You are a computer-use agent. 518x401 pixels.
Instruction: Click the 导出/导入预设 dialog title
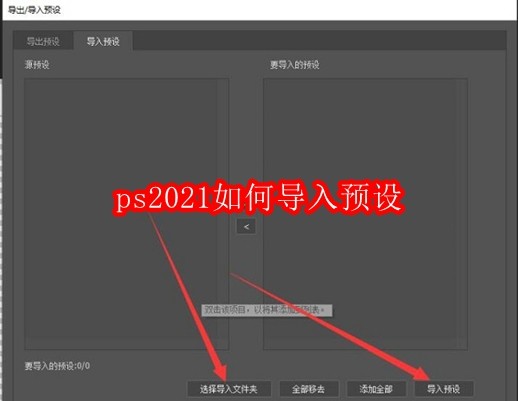click(x=34, y=10)
